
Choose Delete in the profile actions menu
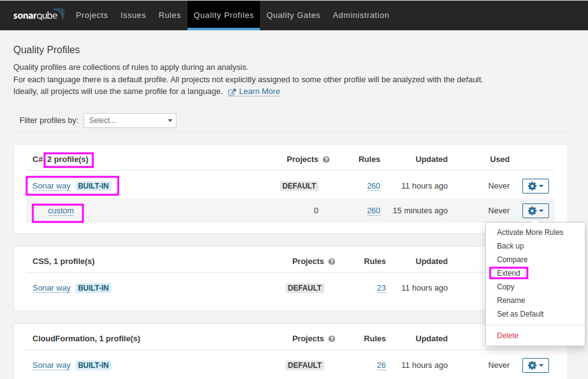coord(508,336)
